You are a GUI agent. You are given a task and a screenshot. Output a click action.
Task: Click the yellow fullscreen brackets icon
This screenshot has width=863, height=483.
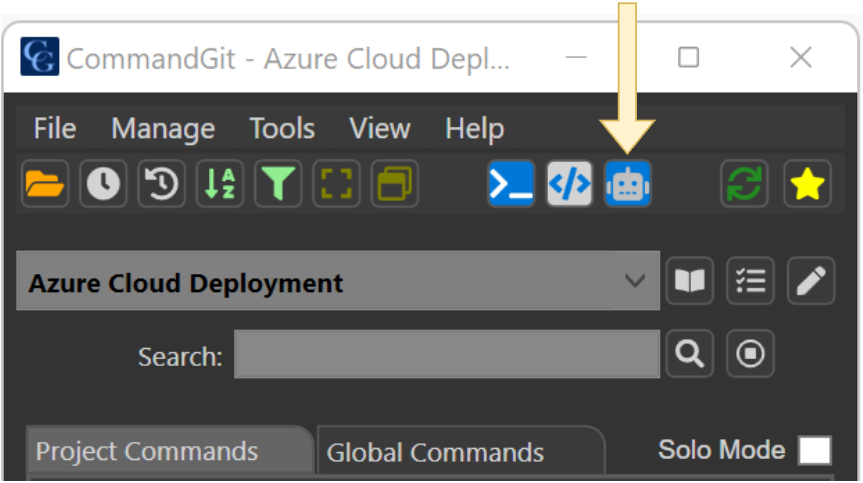tap(338, 184)
